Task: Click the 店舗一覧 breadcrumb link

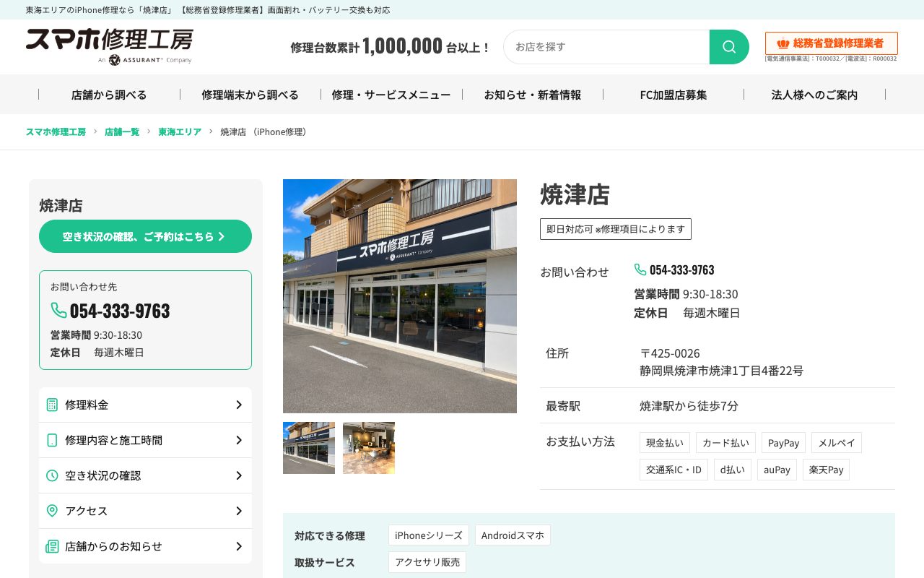Action: pyautogui.click(x=122, y=131)
